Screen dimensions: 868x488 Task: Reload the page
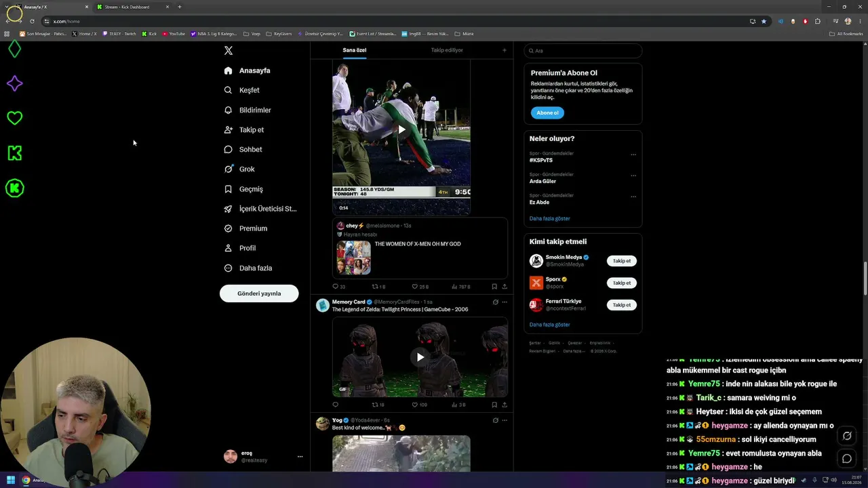pyautogui.click(x=32, y=21)
